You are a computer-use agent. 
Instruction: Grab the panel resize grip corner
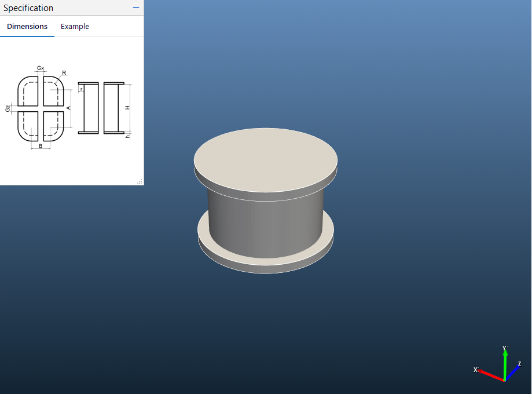(140, 182)
